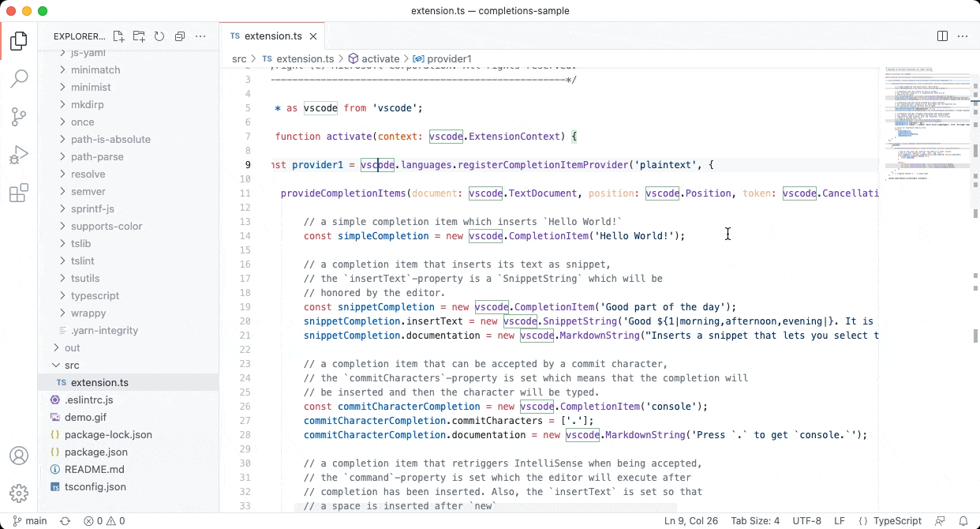Create a new file in the Explorer
The image size is (980, 529).
[x=118, y=36]
